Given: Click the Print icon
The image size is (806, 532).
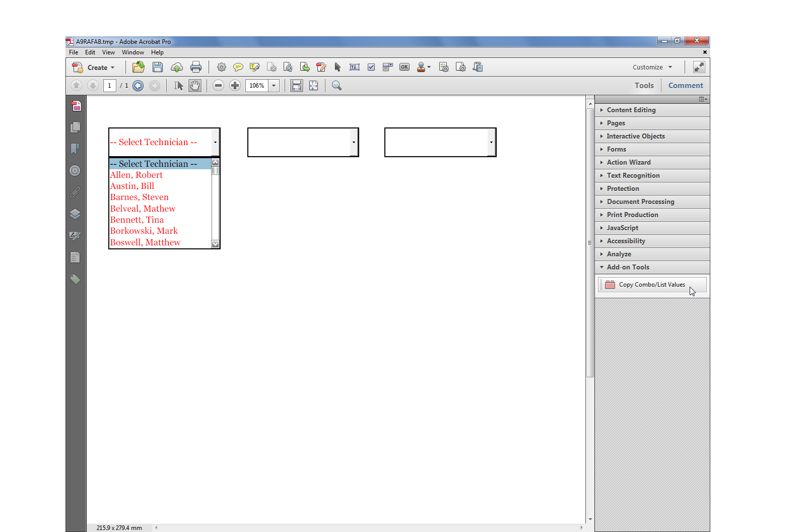Looking at the screenshot, I should (196, 66).
